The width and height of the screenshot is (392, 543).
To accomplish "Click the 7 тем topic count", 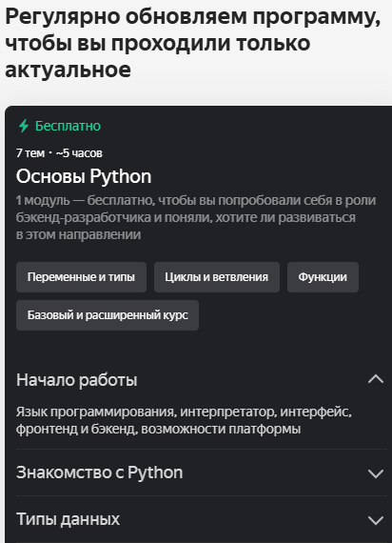I will coord(30,153).
